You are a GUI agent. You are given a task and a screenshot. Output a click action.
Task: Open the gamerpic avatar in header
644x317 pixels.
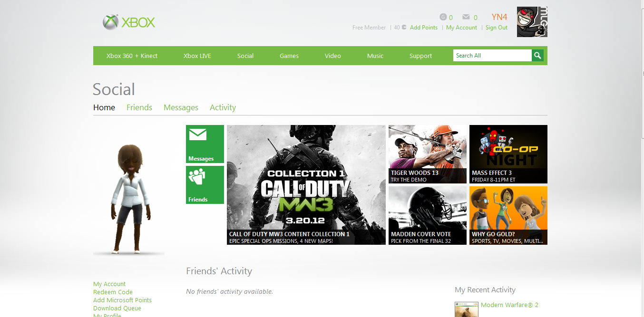pyautogui.click(x=532, y=22)
